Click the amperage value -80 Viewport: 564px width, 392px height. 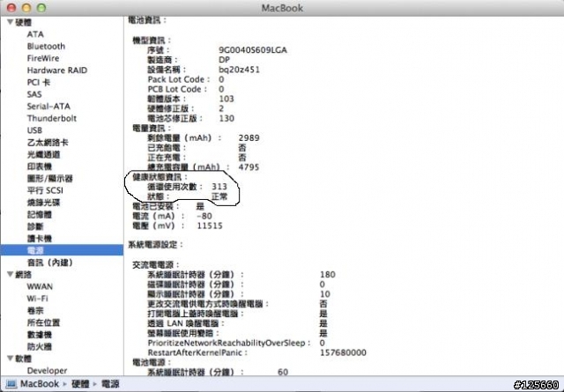pyautogui.click(x=204, y=216)
